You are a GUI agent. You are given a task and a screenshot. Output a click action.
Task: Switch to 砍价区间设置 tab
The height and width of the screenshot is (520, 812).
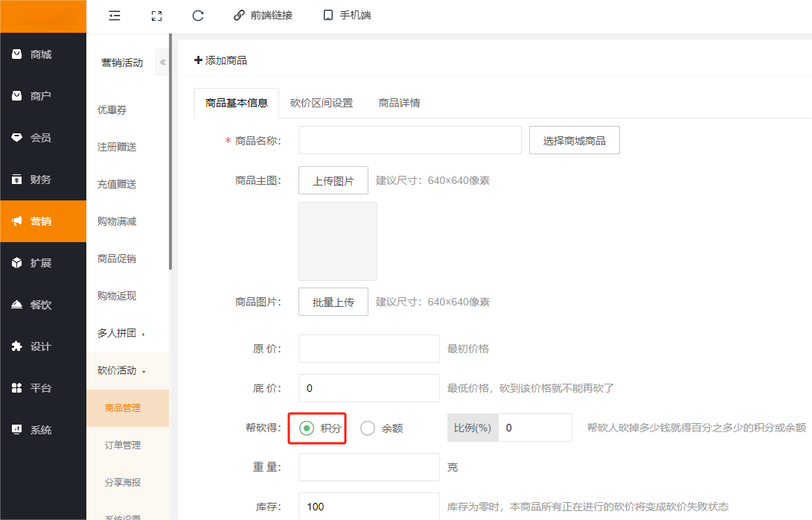tap(322, 103)
